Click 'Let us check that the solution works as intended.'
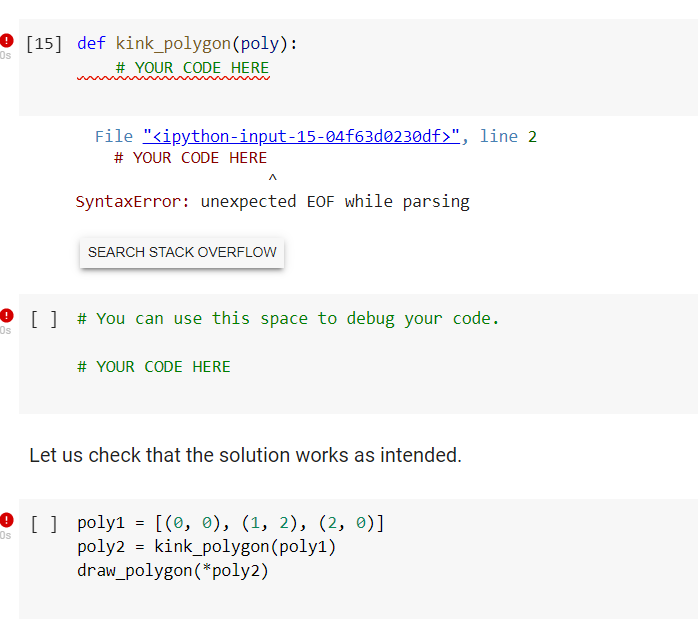This screenshot has height=633, width=698. [x=246, y=455]
